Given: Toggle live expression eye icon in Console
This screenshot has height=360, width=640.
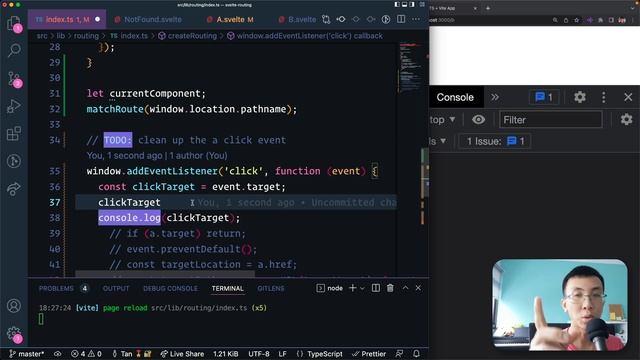Looking at the screenshot, I should (x=478, y=120).
